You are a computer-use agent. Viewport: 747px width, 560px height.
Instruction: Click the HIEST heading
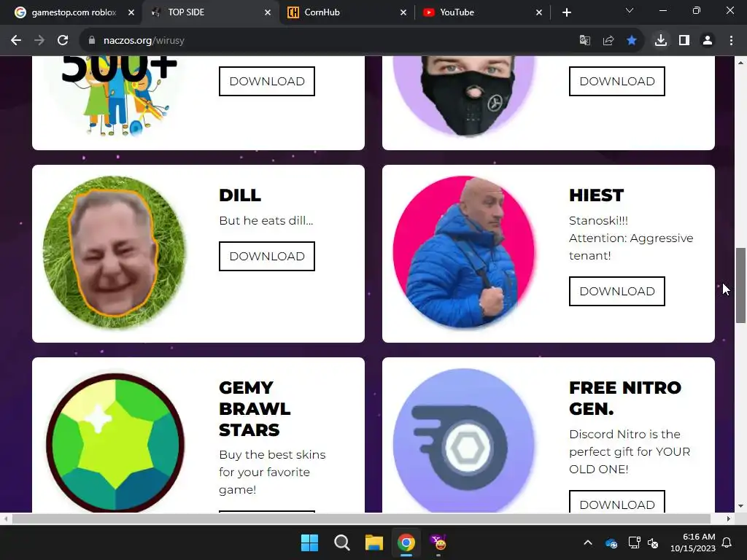(597, 195)
